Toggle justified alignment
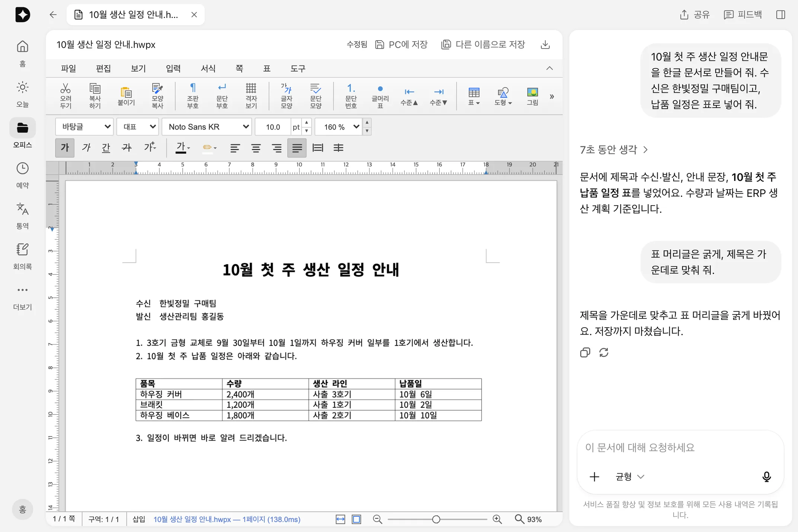 [297, 148]
